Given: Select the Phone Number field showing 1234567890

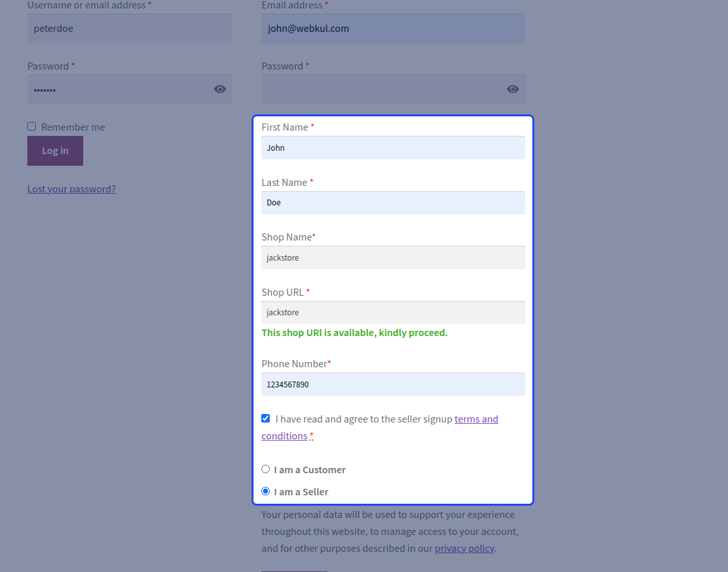Looking at the screenshot, I should coord(393,384).
